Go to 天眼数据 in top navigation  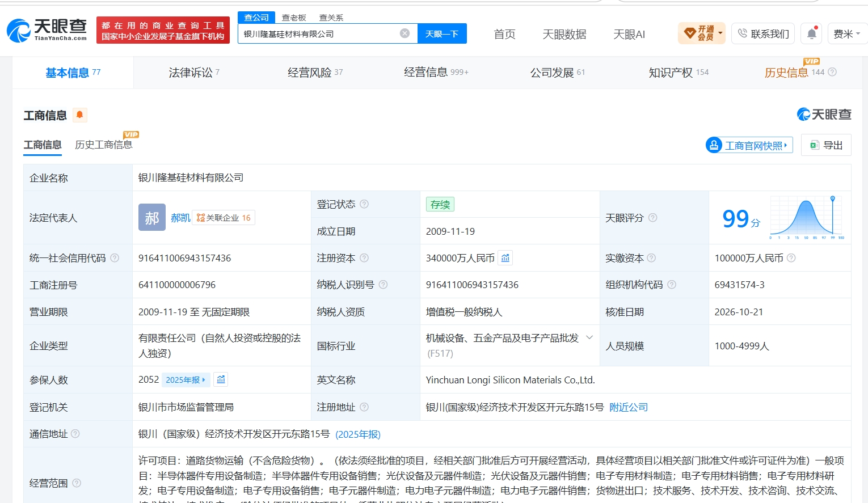pos(564,34)
